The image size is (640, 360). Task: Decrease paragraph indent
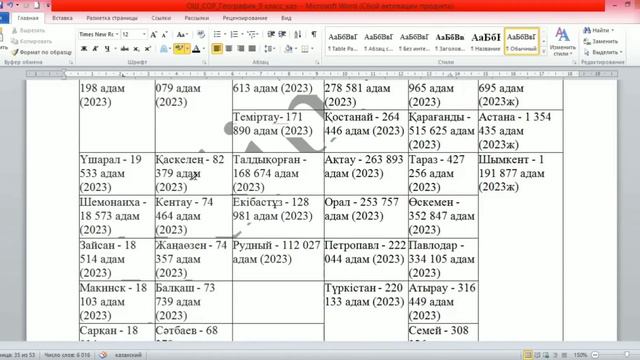pos(271,34)
